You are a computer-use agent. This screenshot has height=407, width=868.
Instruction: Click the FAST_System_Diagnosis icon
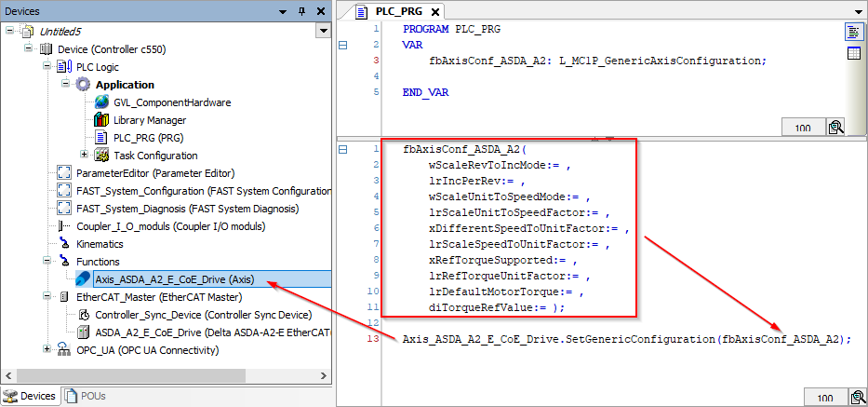click(x=65, y=209)
